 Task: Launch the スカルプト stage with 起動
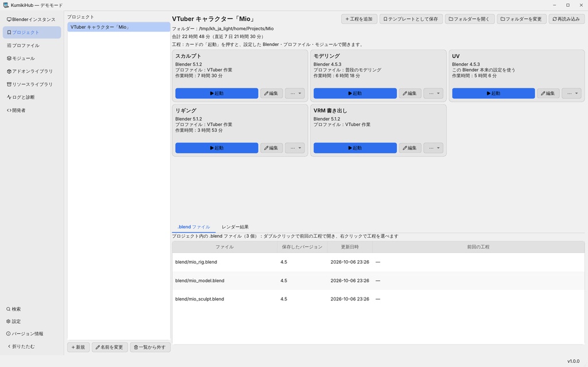point(216,94)
